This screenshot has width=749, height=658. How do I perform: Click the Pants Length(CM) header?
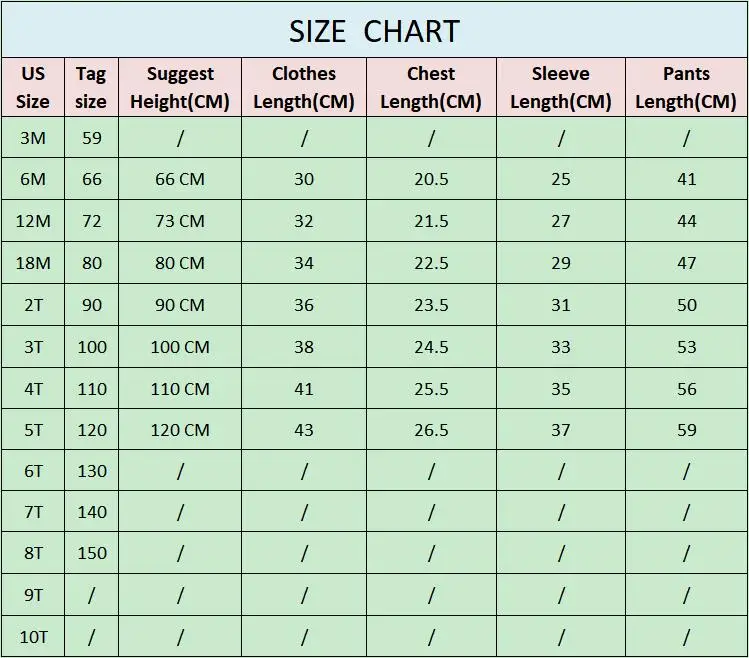point(686,87)
